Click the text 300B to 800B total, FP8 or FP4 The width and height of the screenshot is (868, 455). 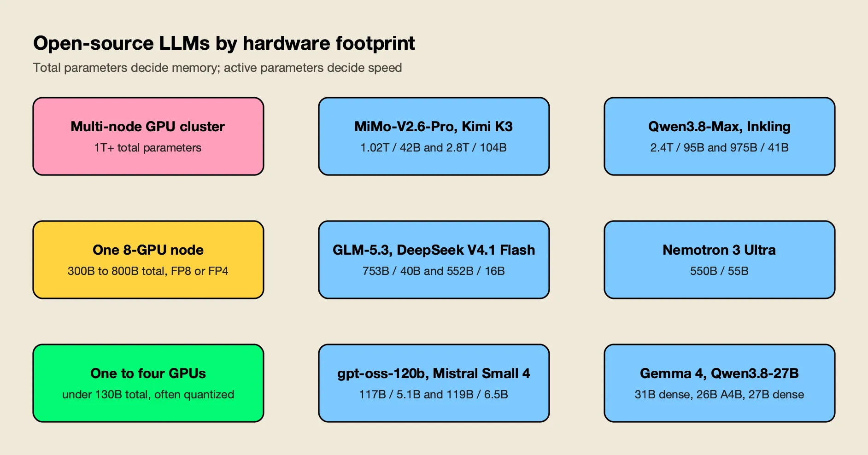coord(148,271)
